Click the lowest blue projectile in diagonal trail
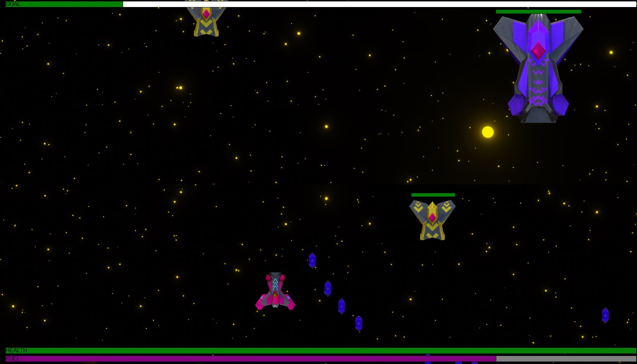Viewport: 637px width, 364px height. pos(358,323)
